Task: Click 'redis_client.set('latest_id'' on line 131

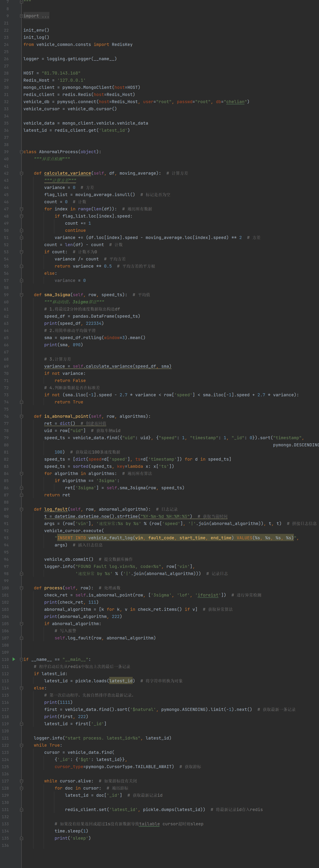Action: point(101,810)
